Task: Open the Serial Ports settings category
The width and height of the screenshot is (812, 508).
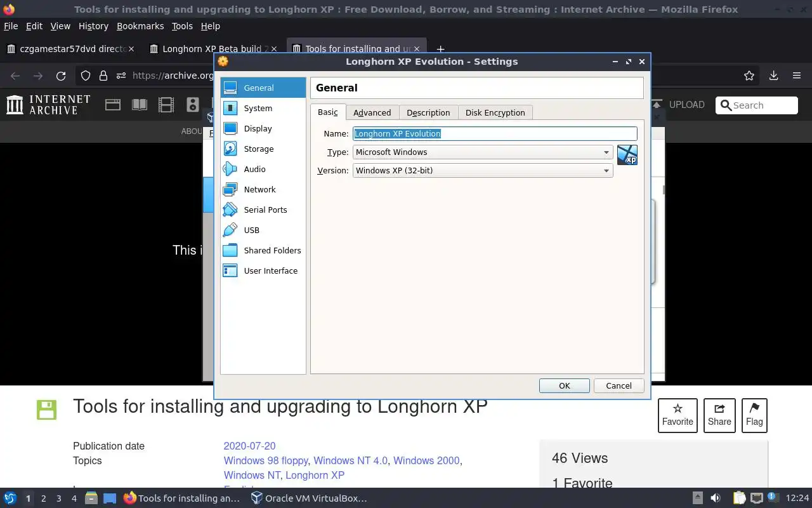Action: click(263, 210)
